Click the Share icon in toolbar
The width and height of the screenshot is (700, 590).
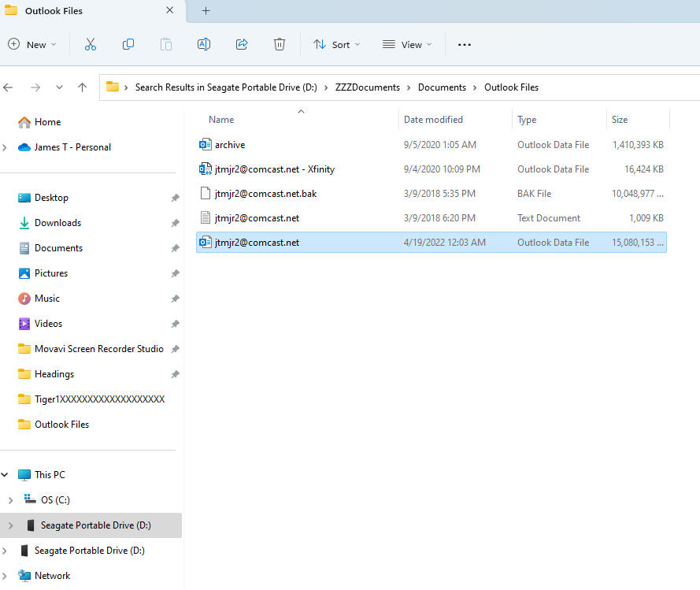pos(242,45)
